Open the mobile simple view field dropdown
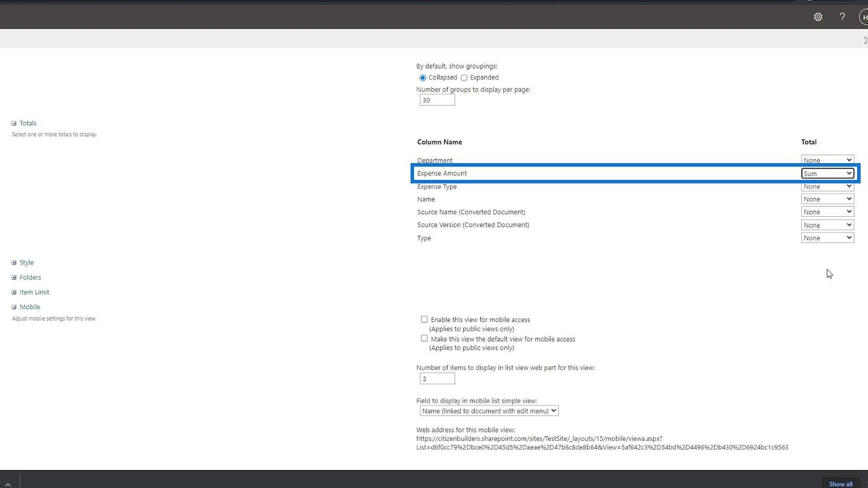The height and width of the screenshot is (488, 868). coord(489,411)
